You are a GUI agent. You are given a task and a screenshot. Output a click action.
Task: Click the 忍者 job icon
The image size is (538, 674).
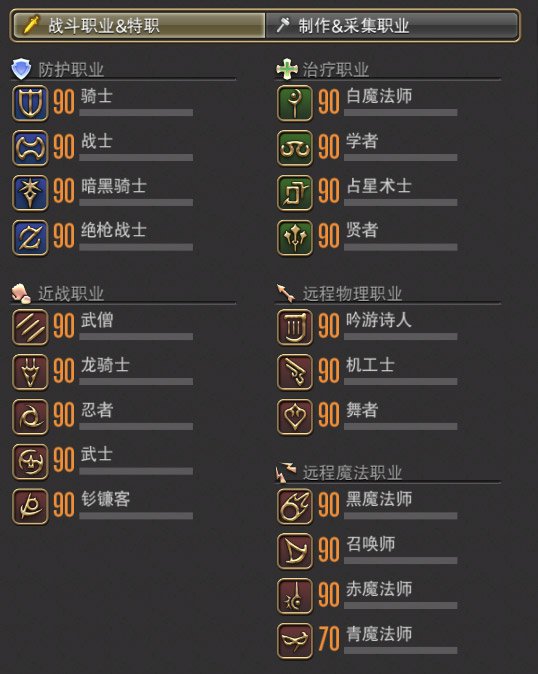[x=30, y=417]
